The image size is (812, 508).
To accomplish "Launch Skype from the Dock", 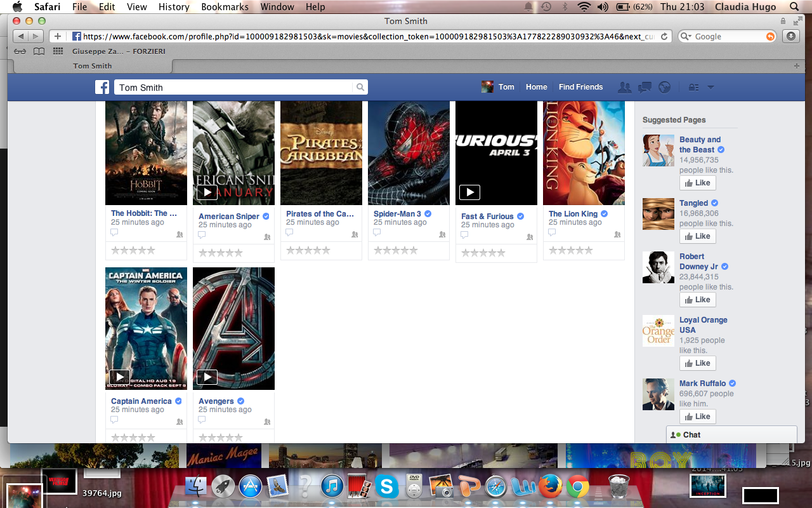I will (x=387, y=487).
